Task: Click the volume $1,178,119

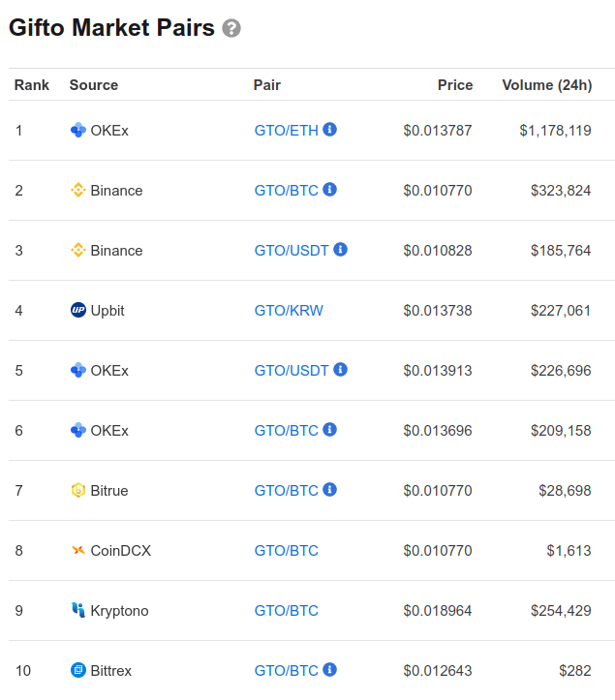Action: click(x=555, y=131)
